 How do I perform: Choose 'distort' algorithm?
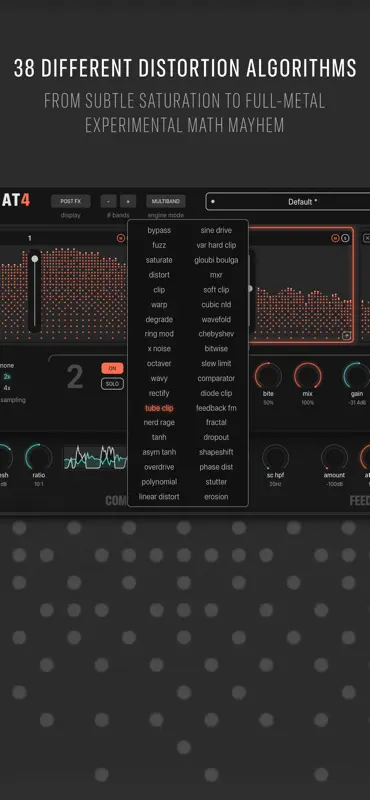(x=159, y=275)
